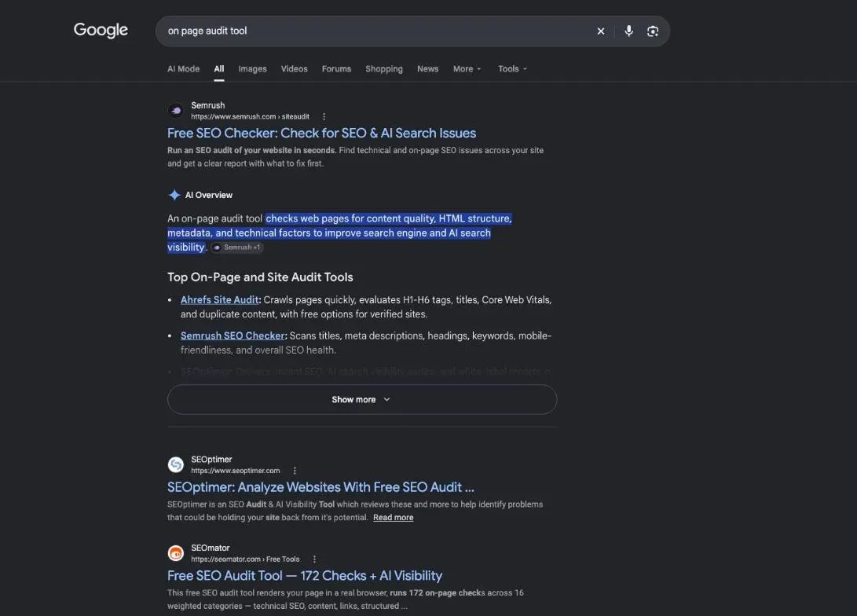Switch to the AI Mode tab
This screenshot has width=857, height=616.
point(183,69)
